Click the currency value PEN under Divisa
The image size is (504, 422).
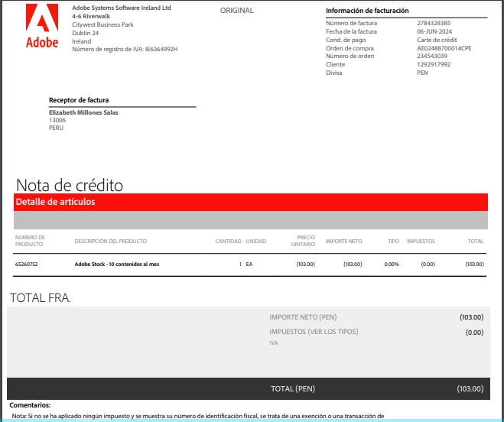[422, 73]
